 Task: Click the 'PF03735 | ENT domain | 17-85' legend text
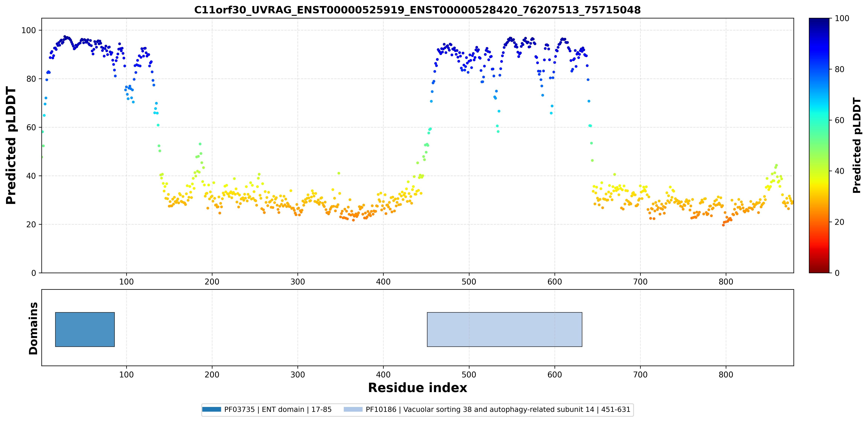click(278, 409)
